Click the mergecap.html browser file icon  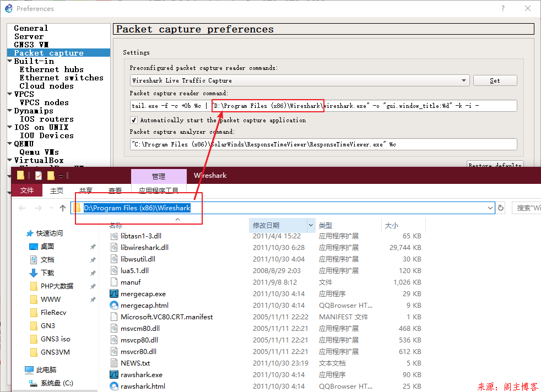tap(114, 305)
